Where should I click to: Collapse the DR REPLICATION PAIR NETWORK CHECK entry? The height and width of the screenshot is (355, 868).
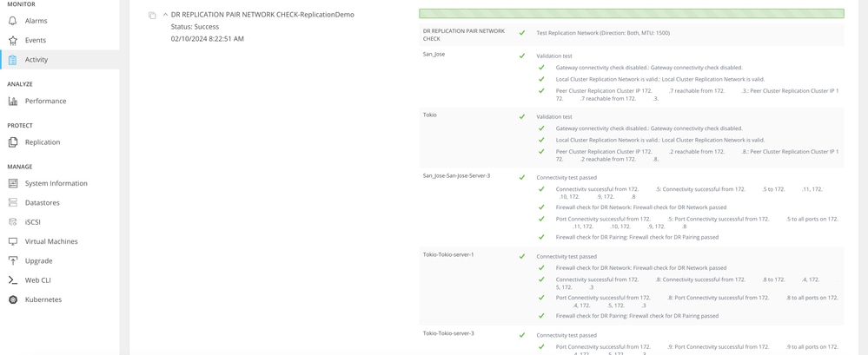point(165,15)
